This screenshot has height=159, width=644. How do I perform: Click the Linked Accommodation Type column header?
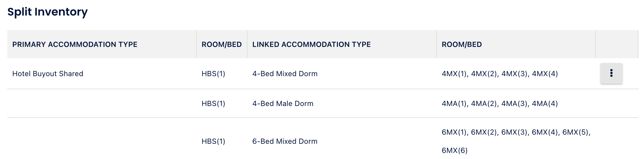pos(311,44)
